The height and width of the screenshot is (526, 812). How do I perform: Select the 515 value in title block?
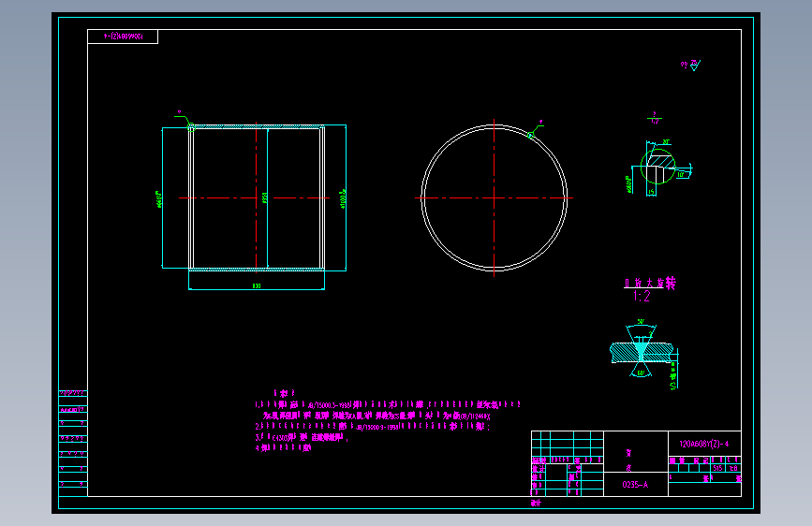tap(717, 468)
